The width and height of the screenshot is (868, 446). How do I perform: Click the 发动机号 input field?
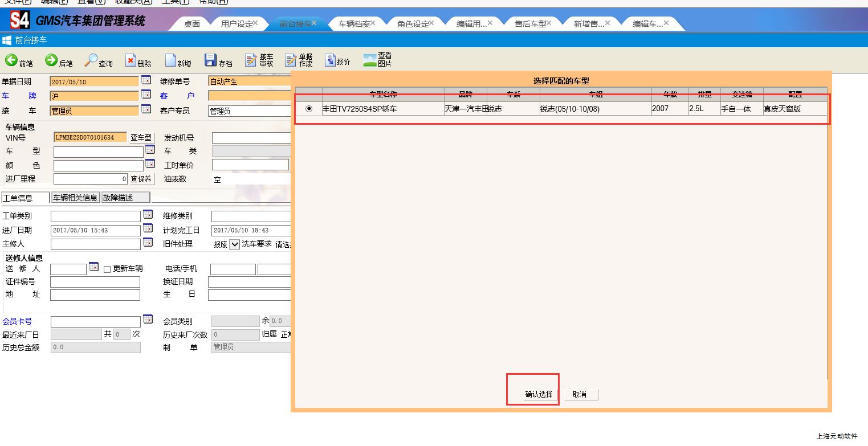[251, 138]
